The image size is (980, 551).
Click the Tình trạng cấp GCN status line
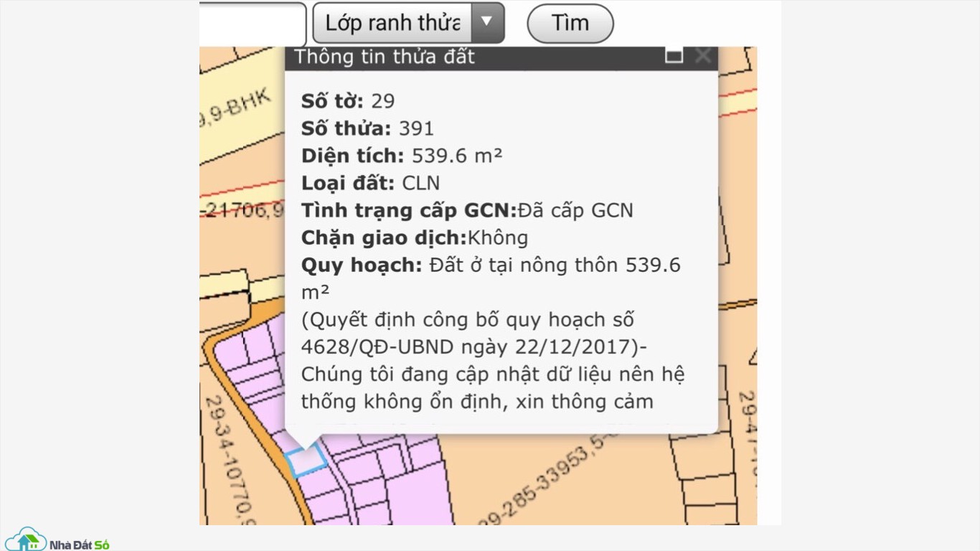pos(467,210)
